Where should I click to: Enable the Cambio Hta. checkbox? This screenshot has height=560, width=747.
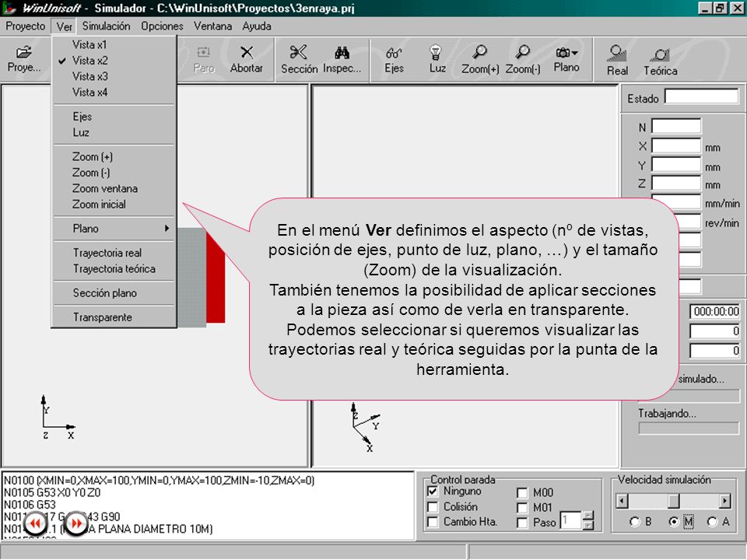[433, 522]
